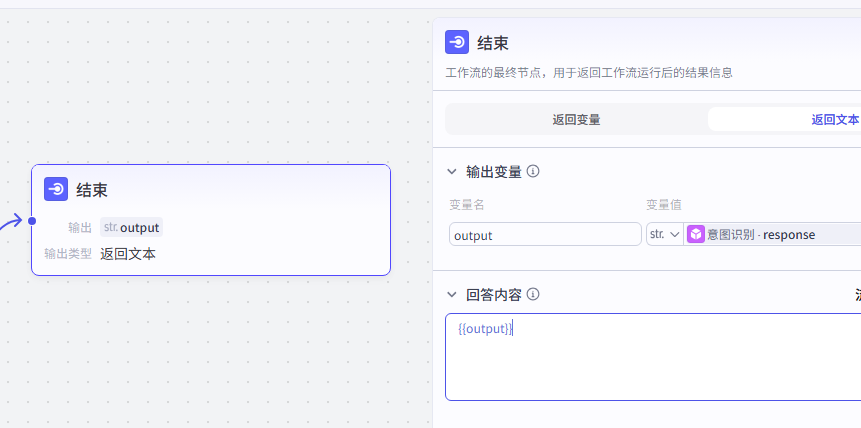Click inside the {{output}} answer textarea
Screen dimensions: 861x428
pos(653,357)
